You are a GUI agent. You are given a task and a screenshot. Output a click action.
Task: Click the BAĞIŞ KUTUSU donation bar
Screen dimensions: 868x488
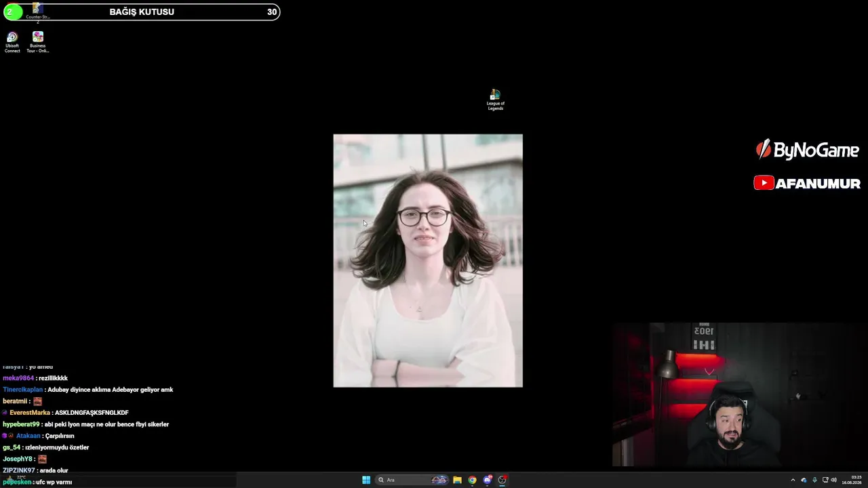coord(141,12)
